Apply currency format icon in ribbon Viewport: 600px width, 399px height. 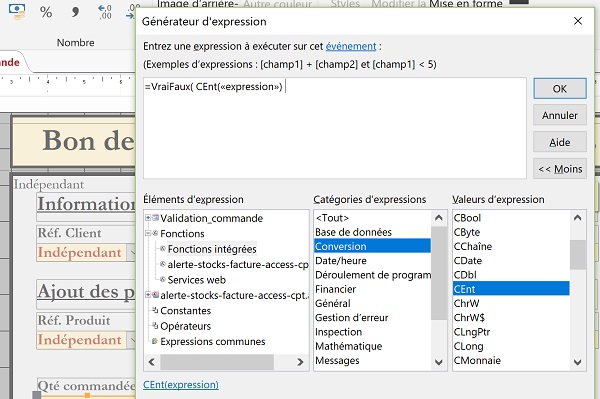click(x=17, y=11)
